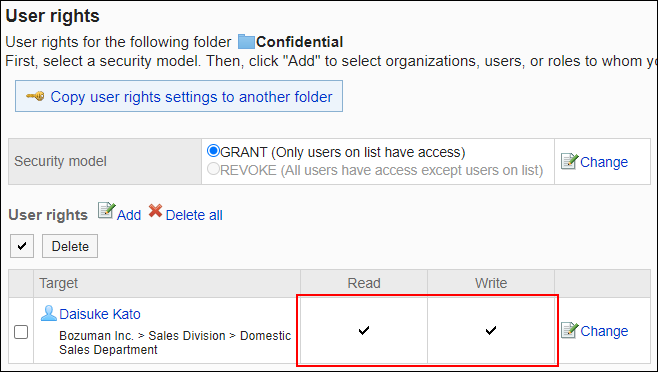Click the Change link in the Daisuke Kato row
This screenshot has height=372, width=658.
[x=604, y=331]
